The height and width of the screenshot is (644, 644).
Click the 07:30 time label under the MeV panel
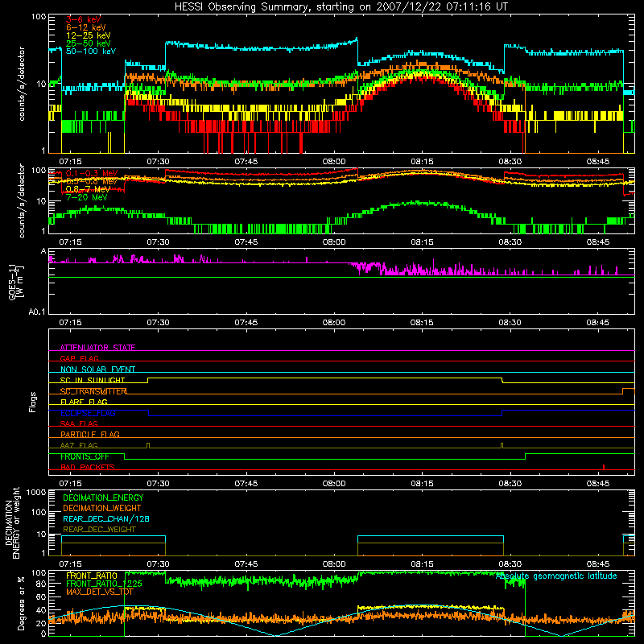pyautogui.click(x=158, y=242)
